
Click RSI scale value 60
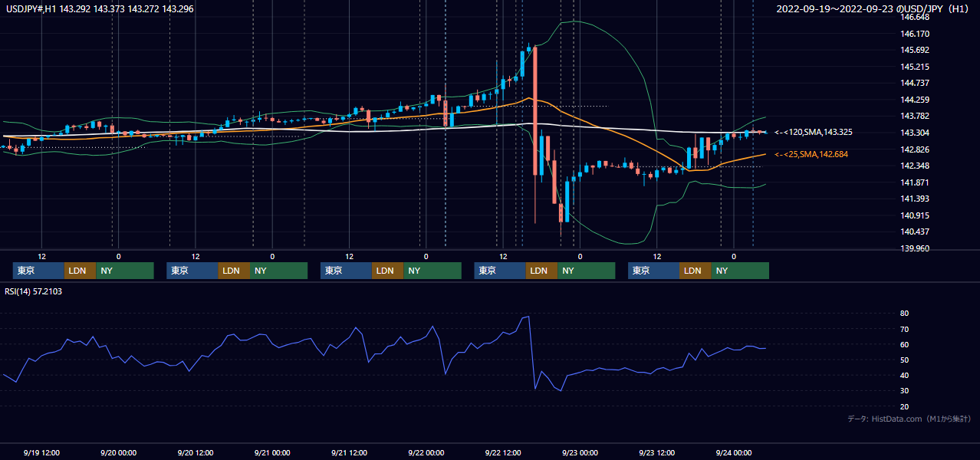[905, 344]
